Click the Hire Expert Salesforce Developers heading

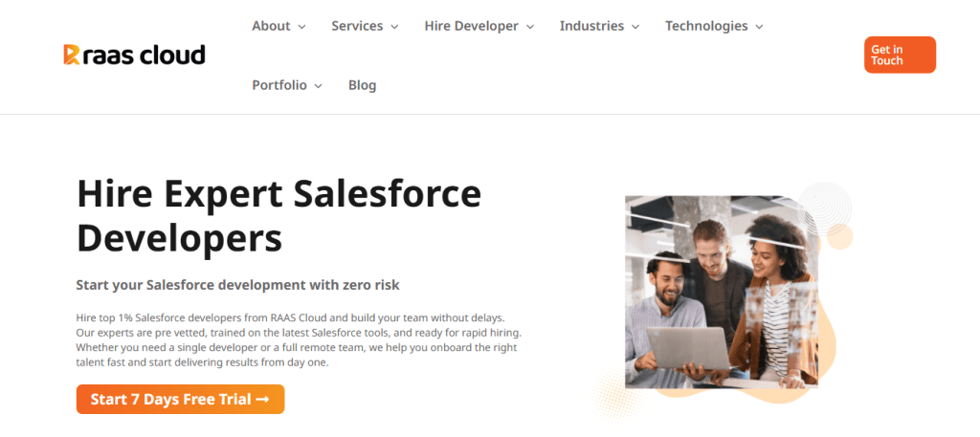coord(278,215)
